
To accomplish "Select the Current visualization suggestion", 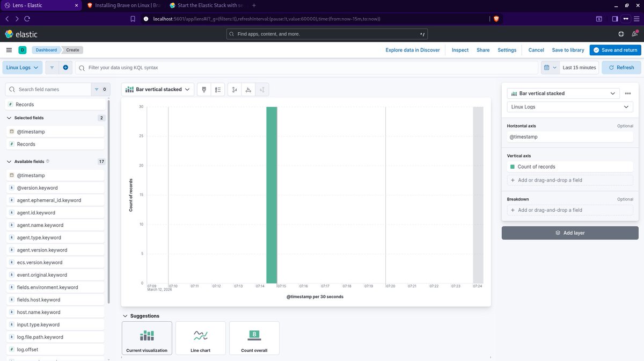I will (147, 338).
